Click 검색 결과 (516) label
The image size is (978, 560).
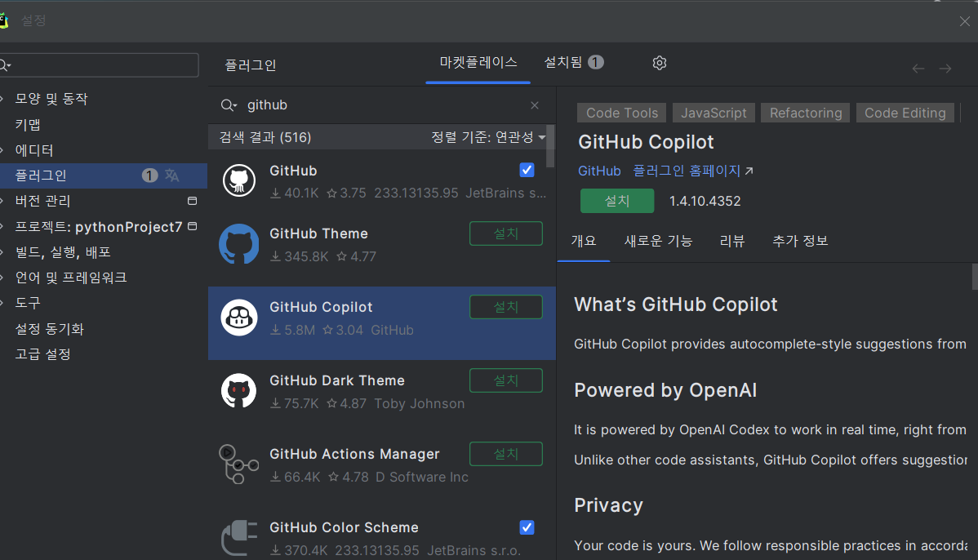coord(265,137)
